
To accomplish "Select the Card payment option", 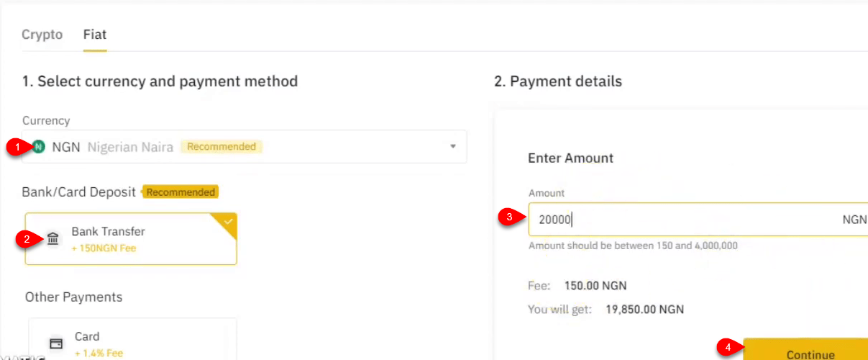I will tap(132, 339).
